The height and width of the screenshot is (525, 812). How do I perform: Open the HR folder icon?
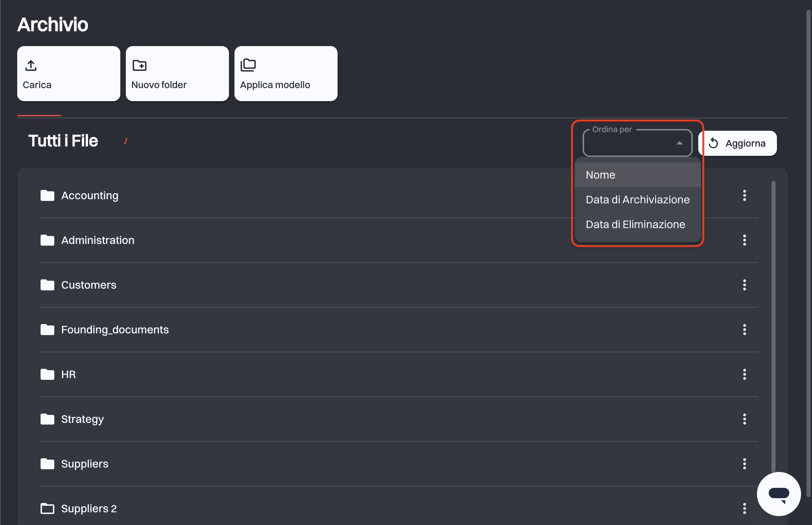(47, 374)
